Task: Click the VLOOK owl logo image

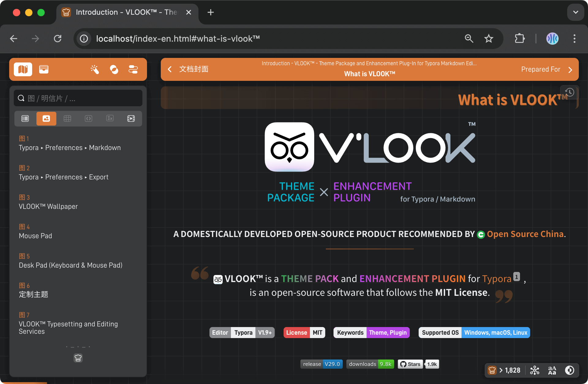Action: pyautogui.click(x=289, y=147)
